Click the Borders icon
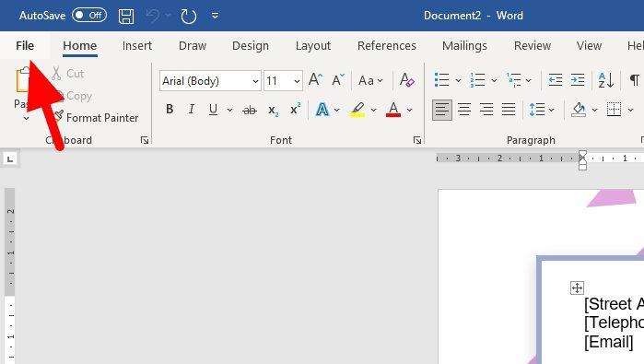The image size is (644, 364). click(x=614, y=110)
